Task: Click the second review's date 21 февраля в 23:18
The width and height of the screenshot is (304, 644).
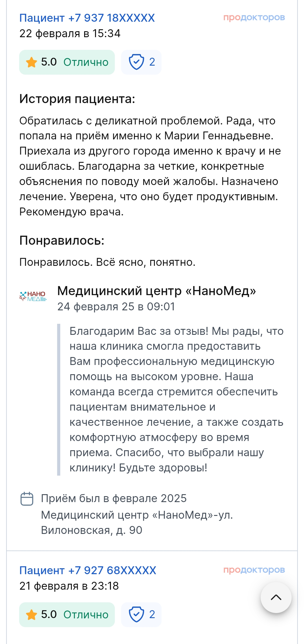Action: 69,586
